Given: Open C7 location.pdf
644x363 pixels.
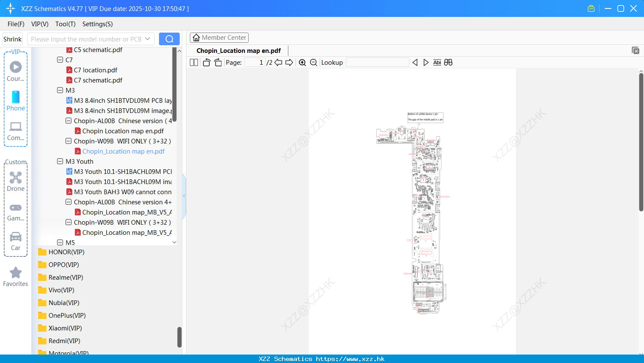Looking at the screenshot, I should [x=96, y=70].
